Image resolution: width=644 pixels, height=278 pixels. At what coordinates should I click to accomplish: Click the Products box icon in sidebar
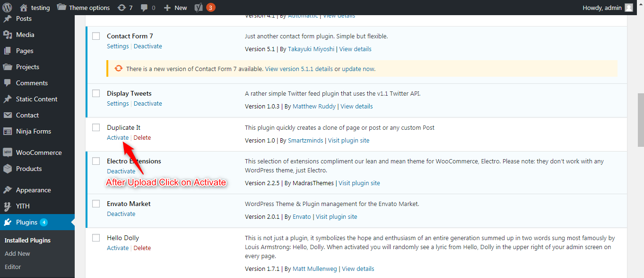(8, 169)
